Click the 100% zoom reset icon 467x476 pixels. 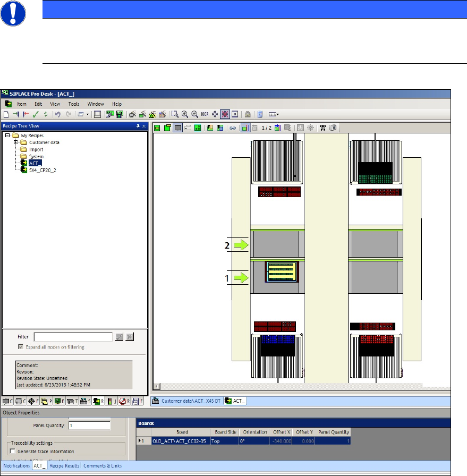click(x=205, y=114)
